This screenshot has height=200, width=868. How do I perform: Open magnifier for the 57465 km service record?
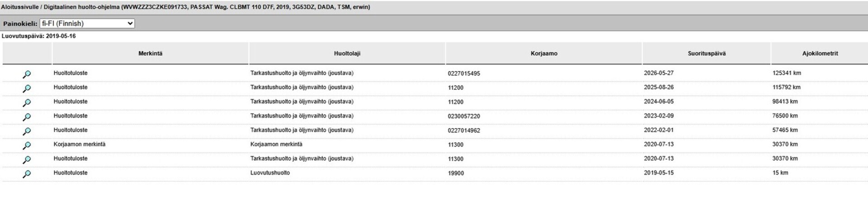click(27, 131)
